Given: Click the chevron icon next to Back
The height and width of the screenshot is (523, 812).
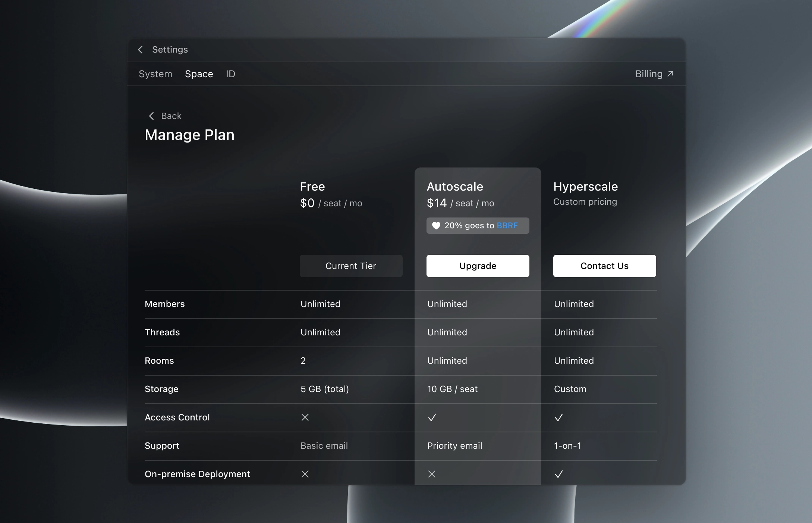Looking at the screenshot, I should coord(151,116).
